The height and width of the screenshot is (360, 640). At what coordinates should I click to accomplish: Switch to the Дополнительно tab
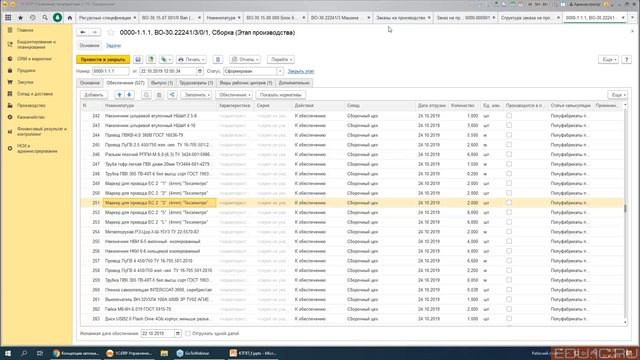[x=294, y=83]
